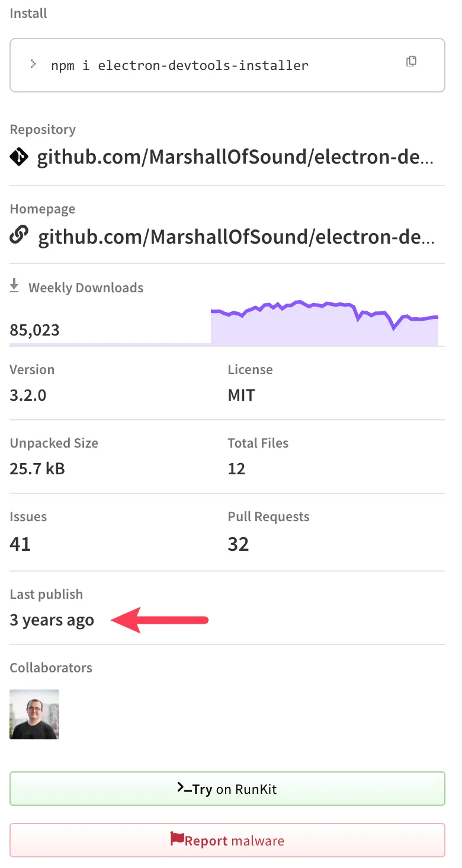
Task: Click the 32 pull requests count
Action: 238,544
